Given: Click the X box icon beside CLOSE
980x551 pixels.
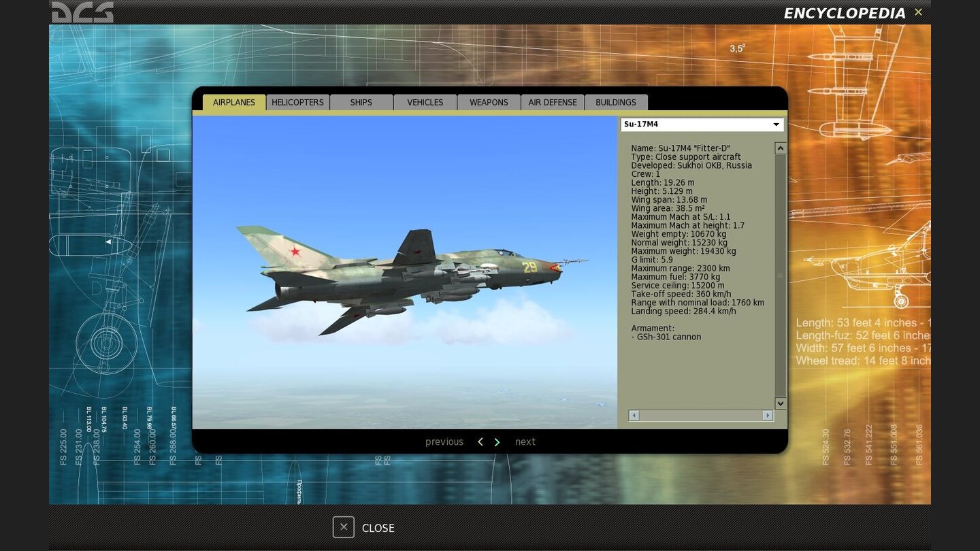Looking at the screenshot, I should click(344, 527).
